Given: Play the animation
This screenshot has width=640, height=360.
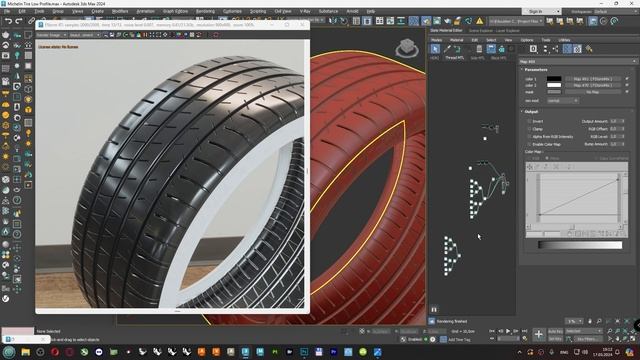Looking at the screenshot, I should 508,331.
